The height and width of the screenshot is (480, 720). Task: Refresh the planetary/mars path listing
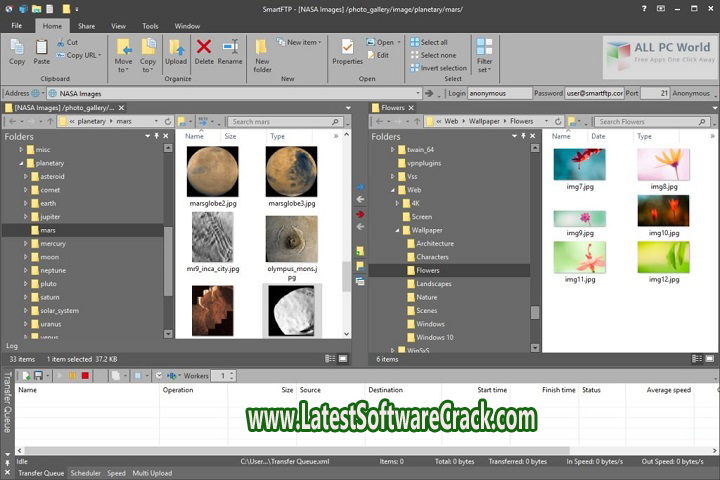click(x=168, y=121)
